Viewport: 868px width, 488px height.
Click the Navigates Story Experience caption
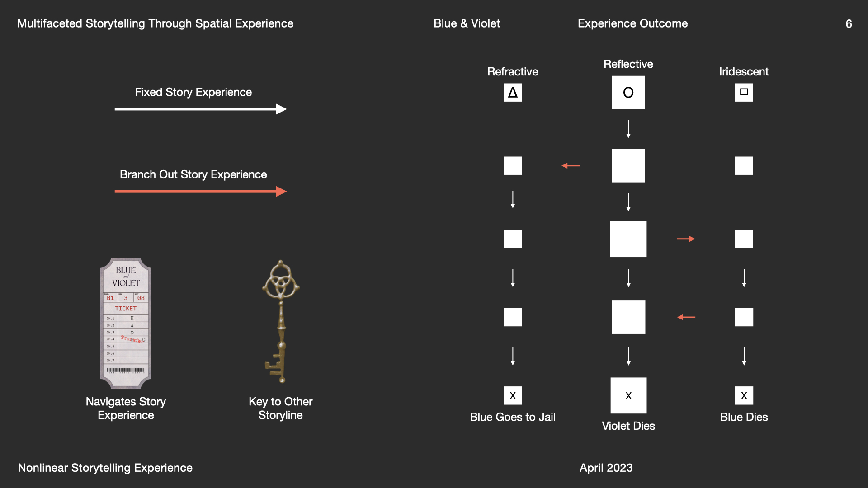pos(126,408)
